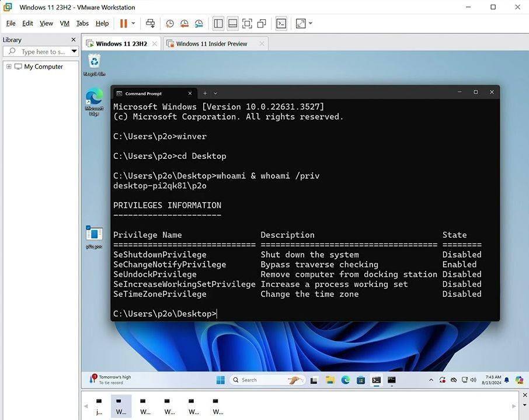Toggle the console view button
The image size is (529, 420).
coord(281,23)
